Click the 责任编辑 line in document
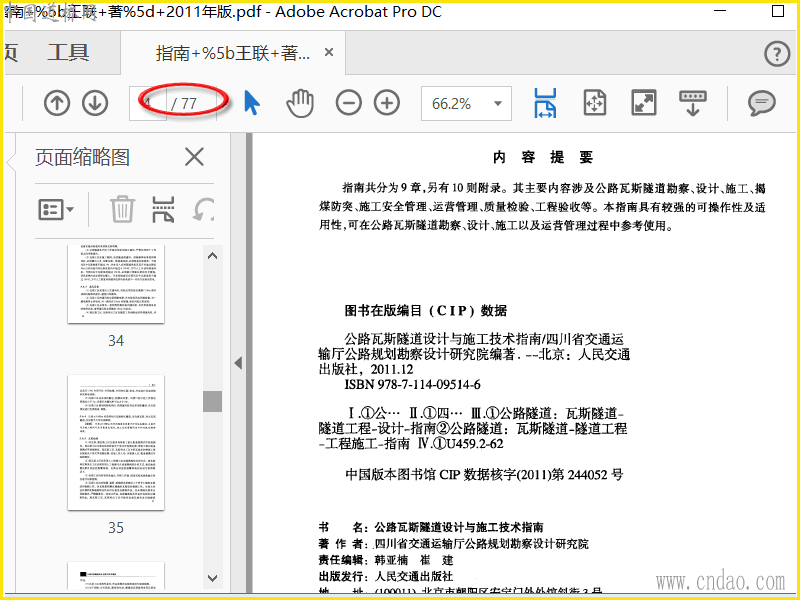Screen dimensions: 800x600 pos(386,560)
